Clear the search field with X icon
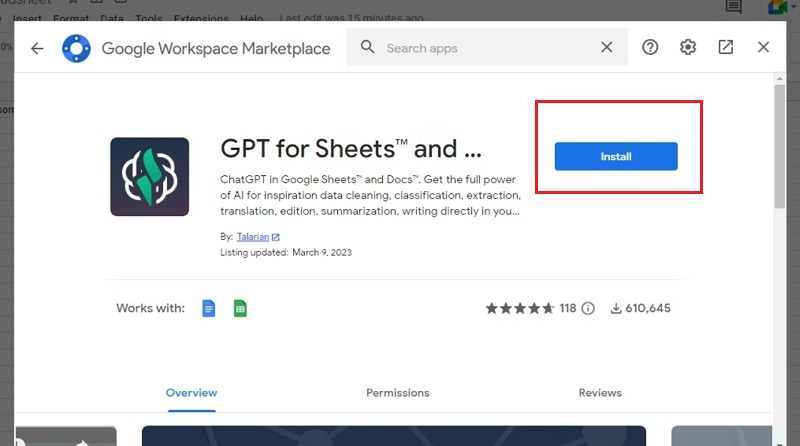 607,48
